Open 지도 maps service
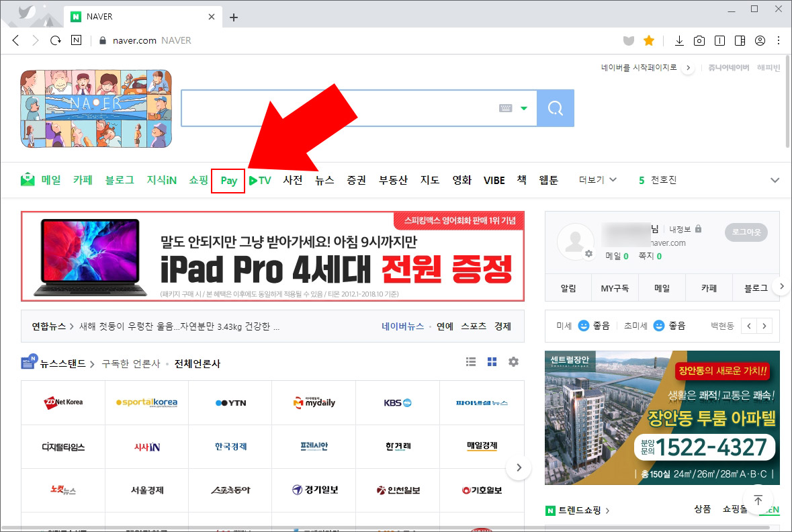Screen dimensions: 792x532 click(430, 180)
